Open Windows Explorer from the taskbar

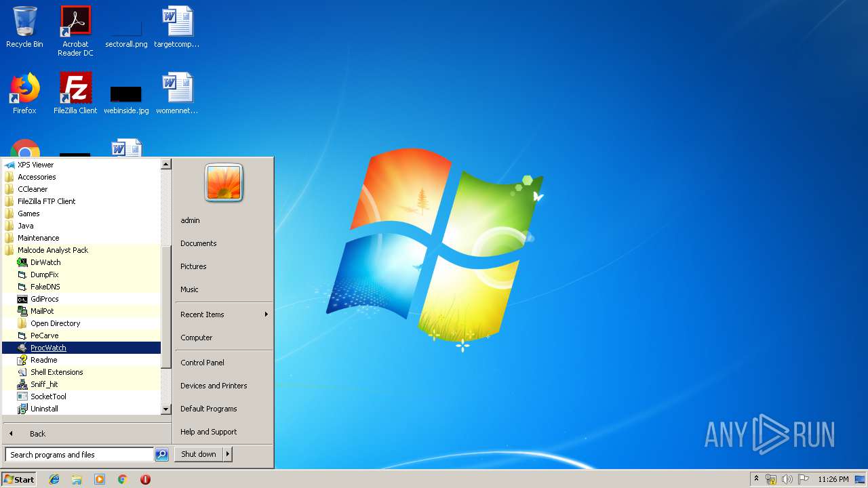77,479
